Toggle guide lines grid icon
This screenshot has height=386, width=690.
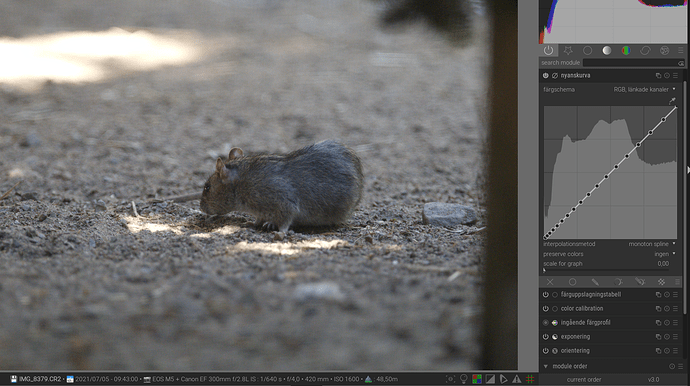click(x=530, y=379)
